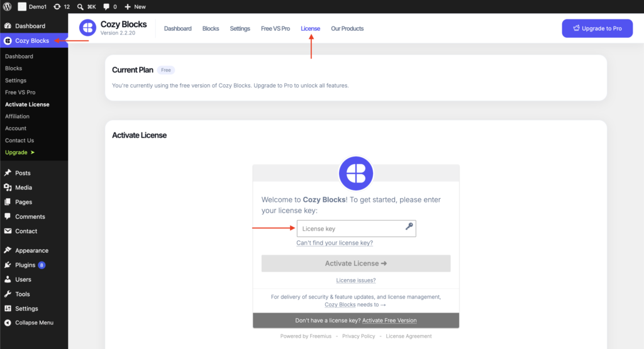The image size is (644, 349).
Task: Open Contact Us submenu item
Action: click(x=19, y=140)
